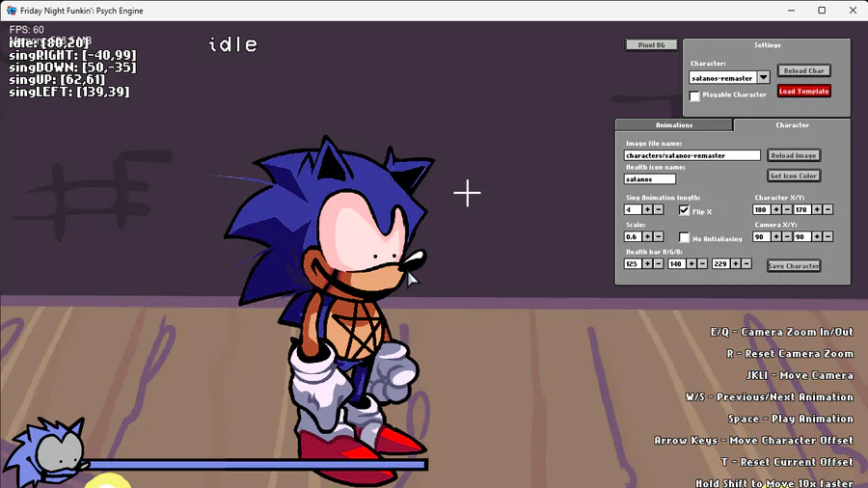Focus the Health icon name field

[x=650, y=179]
